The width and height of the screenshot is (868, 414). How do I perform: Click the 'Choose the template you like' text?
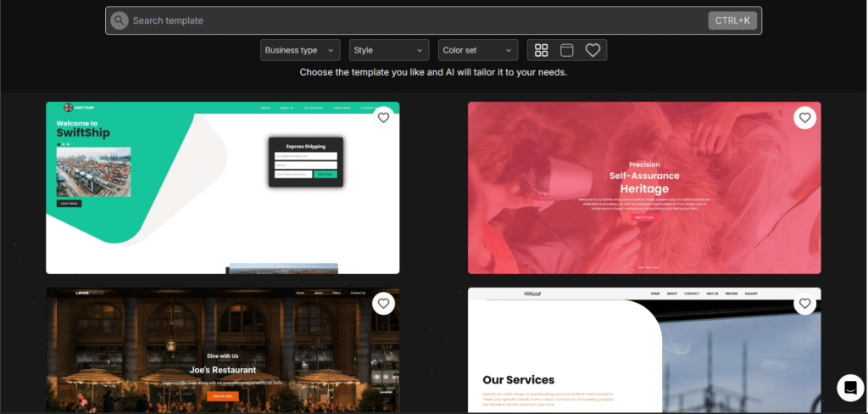(x=433, y=72)
